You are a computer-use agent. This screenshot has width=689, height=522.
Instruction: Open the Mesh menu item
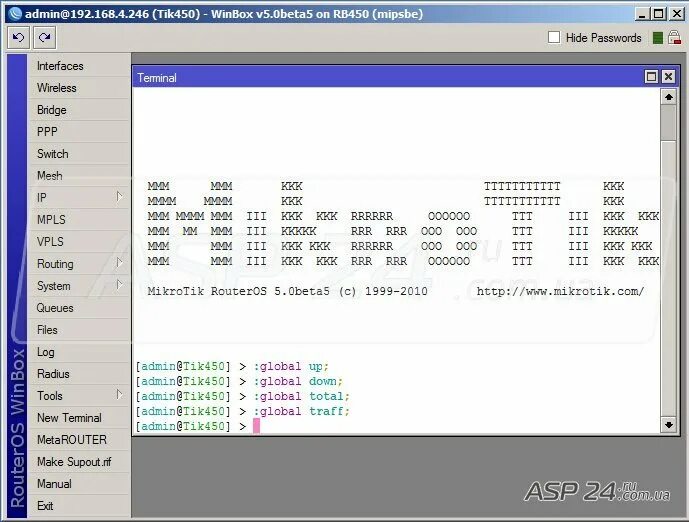point(79,176)
